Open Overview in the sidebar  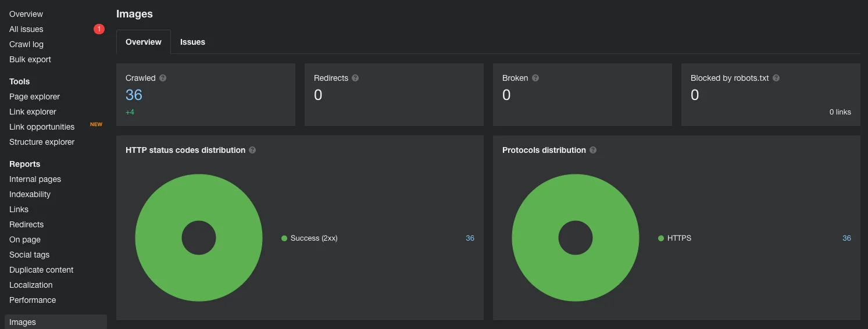(x=26, y=14)
